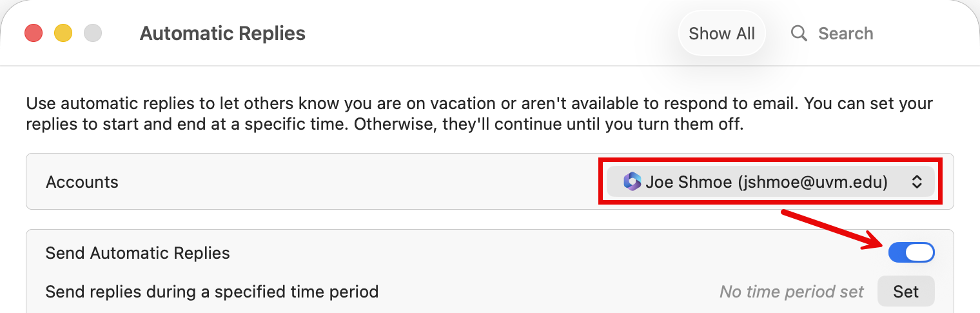
Task: Click the gray zoom window button
Action: coord(93,33)
